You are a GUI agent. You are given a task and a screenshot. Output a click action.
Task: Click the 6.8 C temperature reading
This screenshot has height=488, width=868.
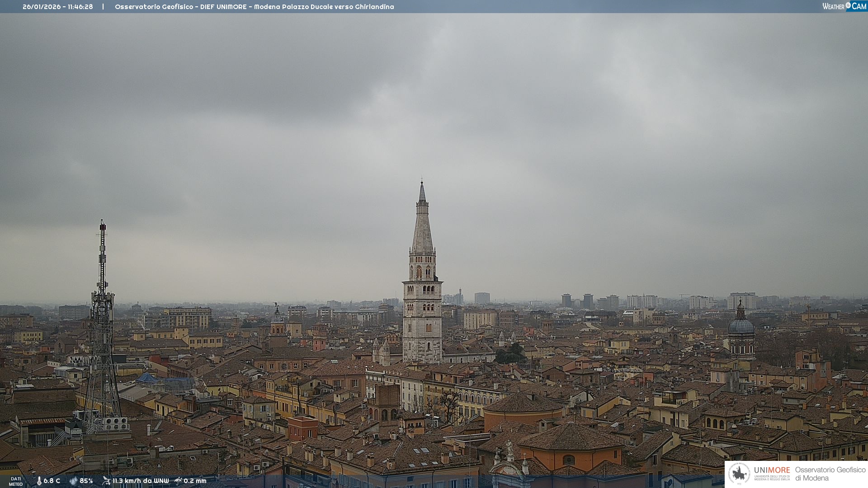pyautogui.click(x=52, y=481)
